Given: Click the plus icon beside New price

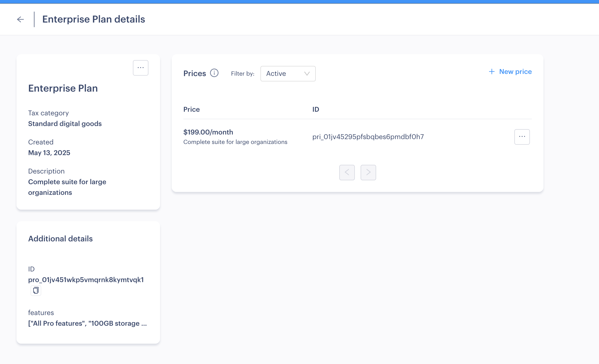Looking at the screenshot, I should pyautogui.click(x=492, y=72).
